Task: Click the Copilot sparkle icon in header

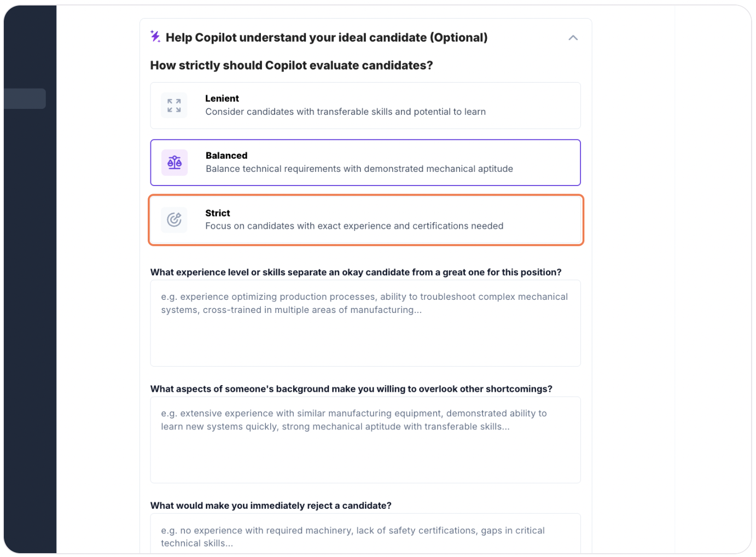Action: pos(155,37)
